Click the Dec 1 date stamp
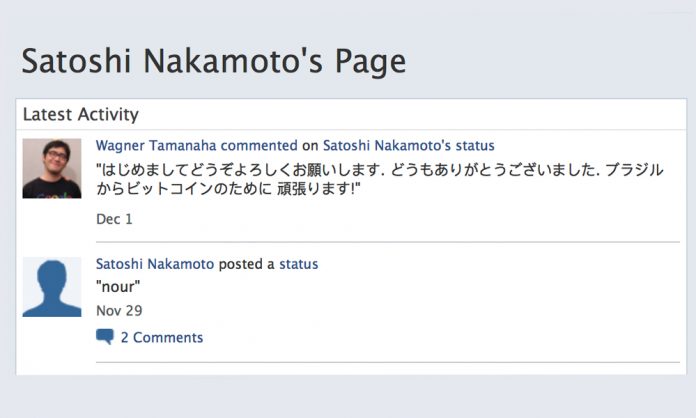Image resolution: width=696 pixels, height=418 pixels. (x=114, y=218)
